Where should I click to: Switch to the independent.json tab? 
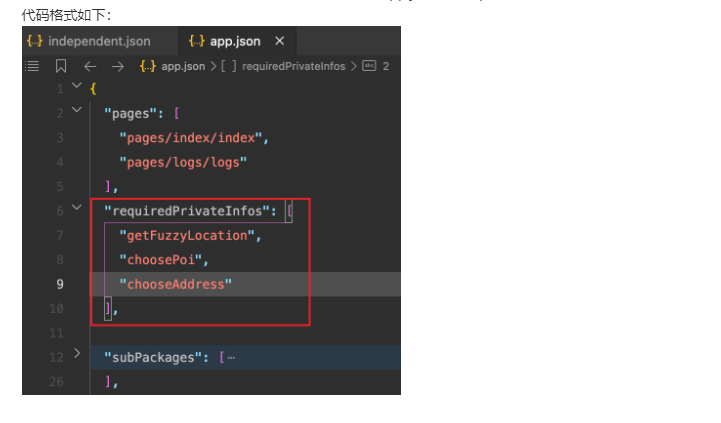pyautogui.click(x=98, y=41)
